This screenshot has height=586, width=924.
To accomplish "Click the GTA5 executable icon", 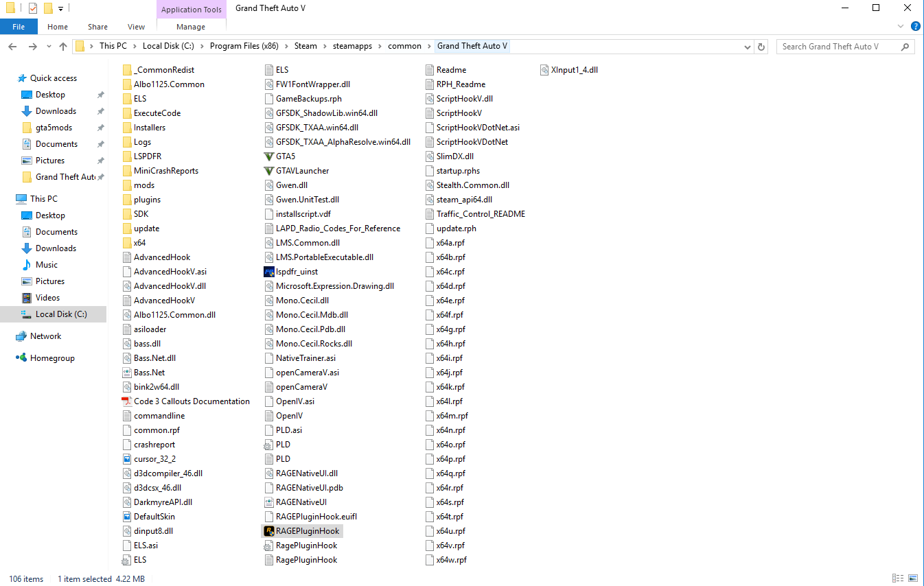I will coord(269,156).
